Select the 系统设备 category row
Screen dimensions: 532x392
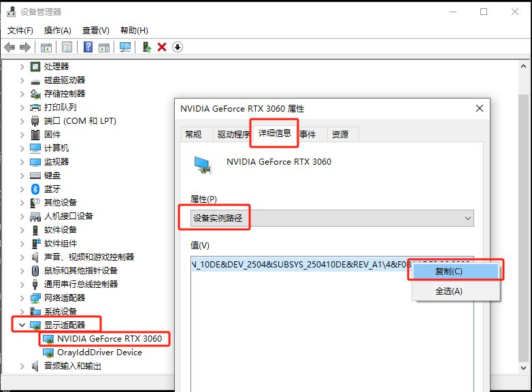point(60,312)
